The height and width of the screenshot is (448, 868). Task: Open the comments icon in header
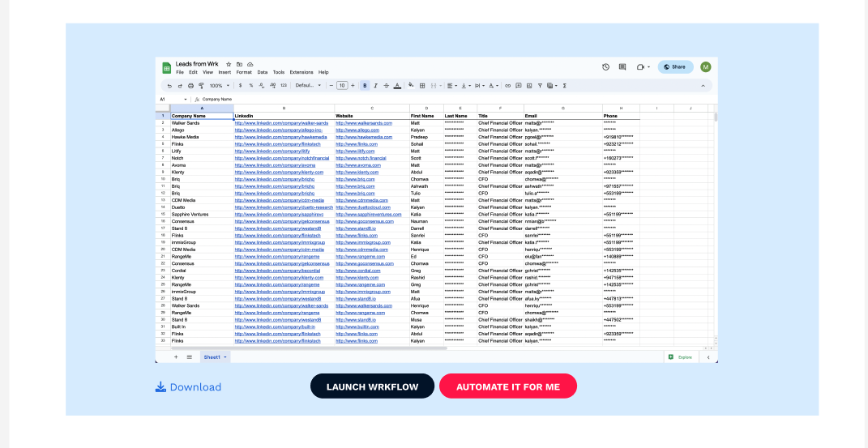(622, 67)
